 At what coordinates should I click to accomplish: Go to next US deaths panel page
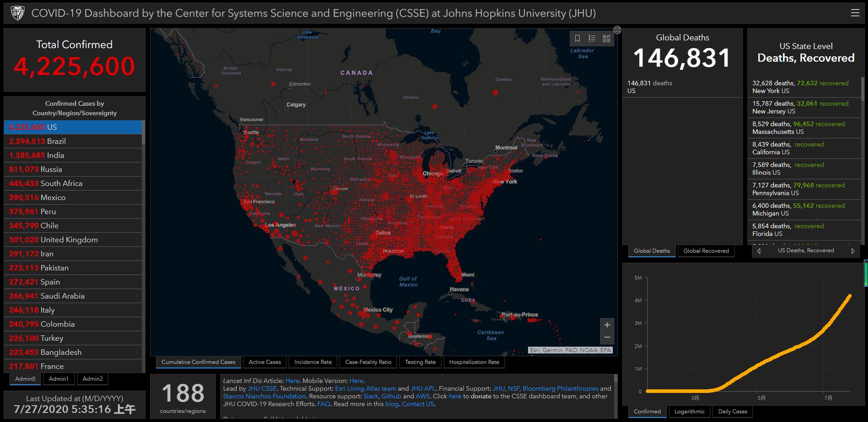(853, 251)
